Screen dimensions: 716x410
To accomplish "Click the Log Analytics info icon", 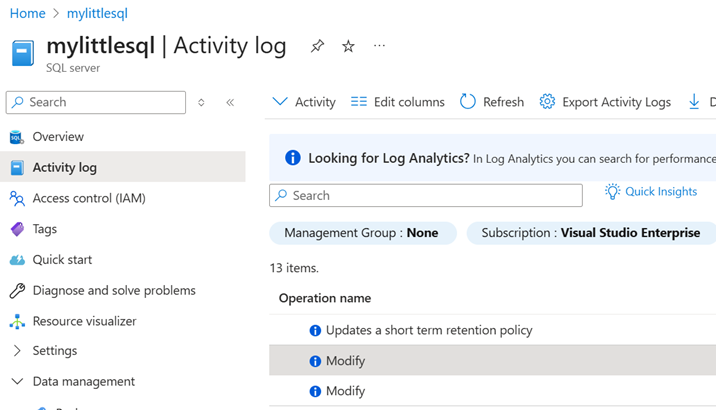I will (293, 158).
